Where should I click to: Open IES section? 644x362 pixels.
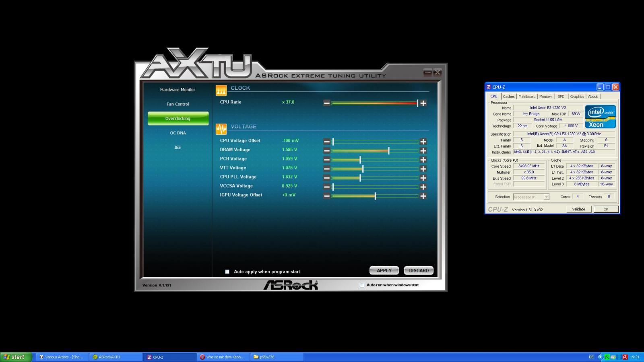tap(178, 148)
